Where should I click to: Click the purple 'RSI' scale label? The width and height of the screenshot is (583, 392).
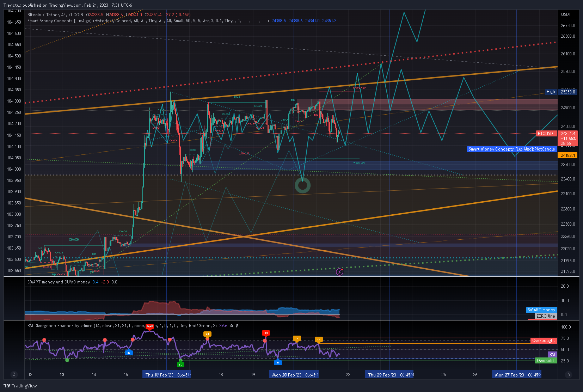[x=552, y=355]
